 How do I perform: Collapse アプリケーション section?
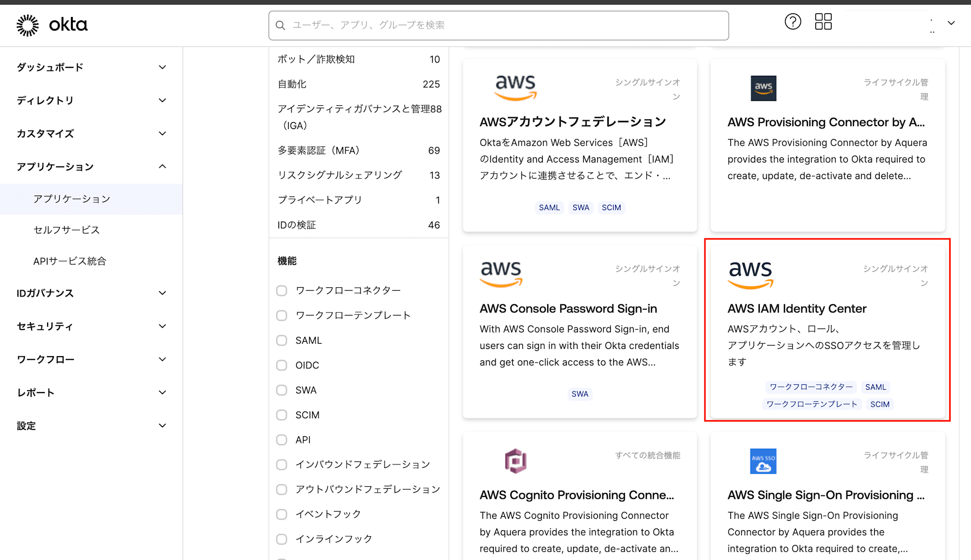pyautogui.click(x=91, y=166)
